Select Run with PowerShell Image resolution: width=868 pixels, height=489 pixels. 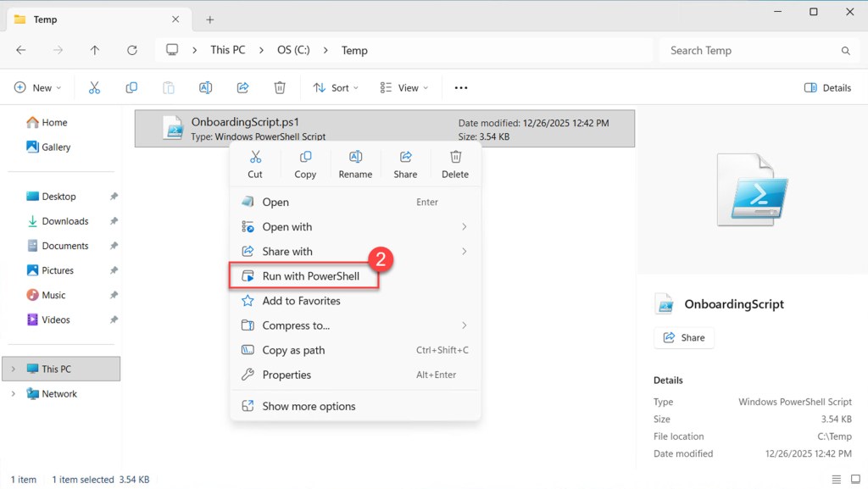310,276
